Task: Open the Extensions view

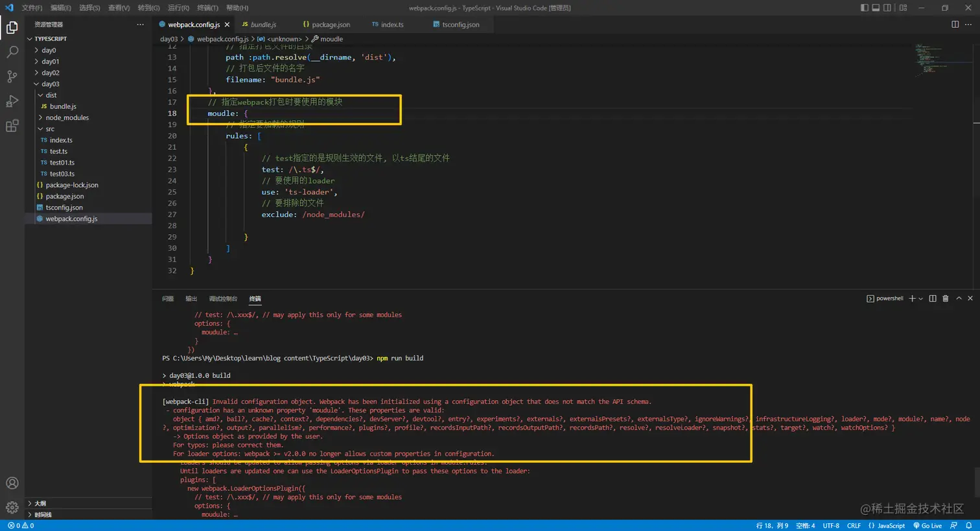Action: [12, 126]
